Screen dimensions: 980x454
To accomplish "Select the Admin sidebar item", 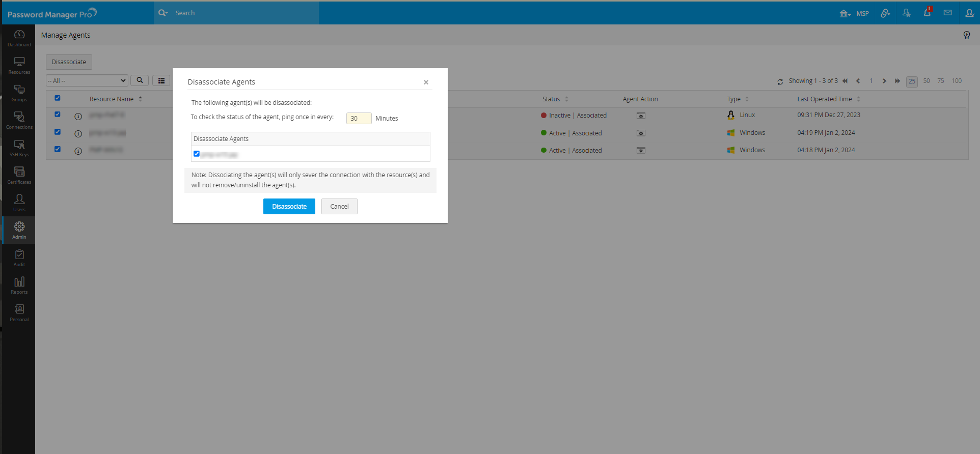I will 19,231.
